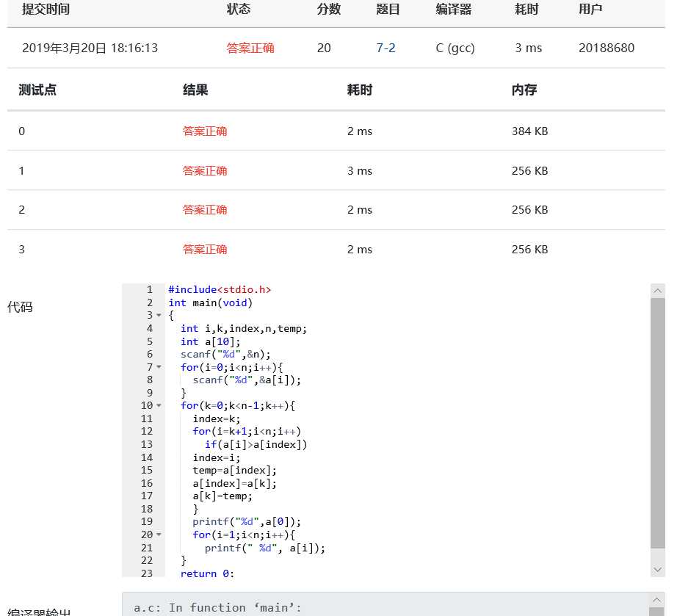Screen dimensions: 677x616
Task: Click the top 耗时 column header
Action: coord(526,9)
